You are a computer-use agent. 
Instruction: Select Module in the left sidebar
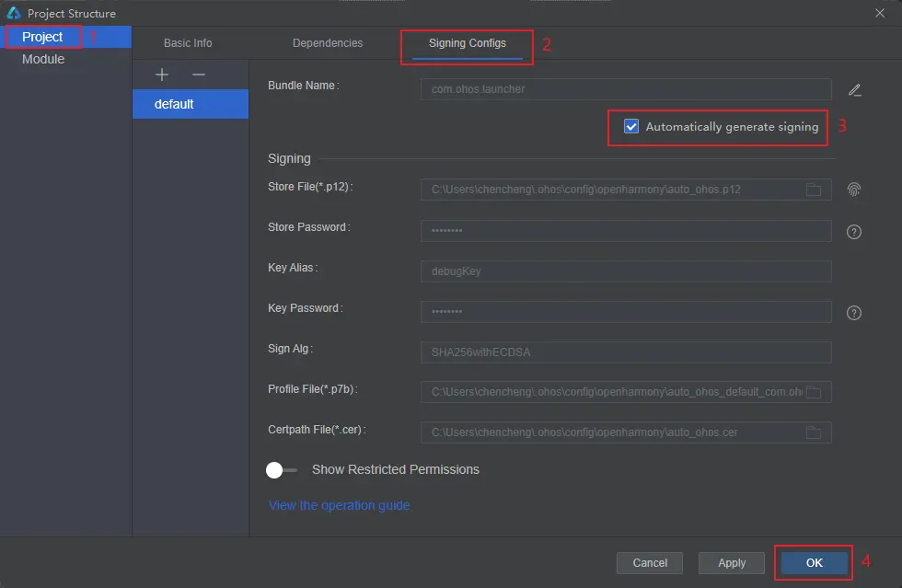tap(43, 59)
